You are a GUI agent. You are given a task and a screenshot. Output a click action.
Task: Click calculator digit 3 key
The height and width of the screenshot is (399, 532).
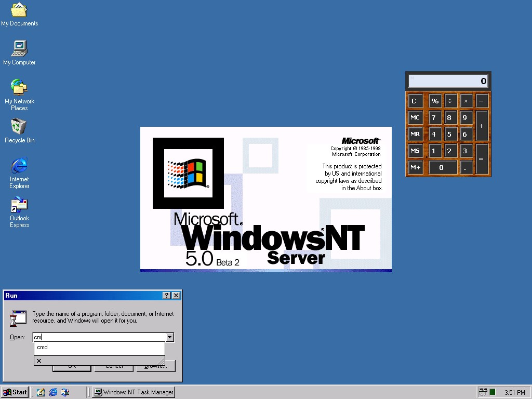(x=466, y=151)
